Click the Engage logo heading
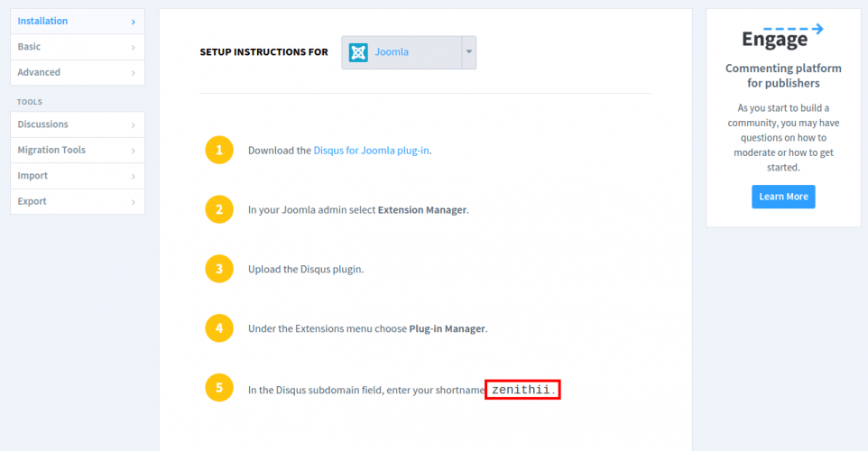Viewport: 868px width, 451px height. click(782, 37)
